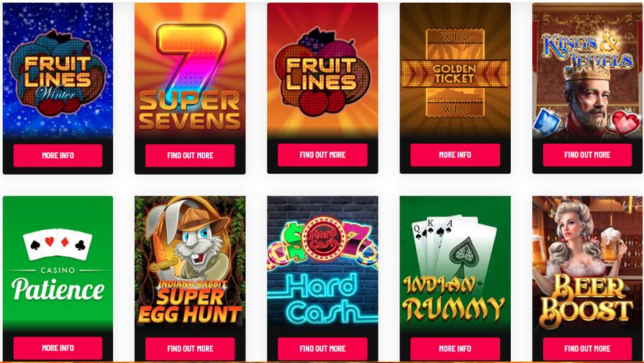Open the Kings & Jewels game artwork
This screenshot has width=644, height=363.
(x=588, y=70)
